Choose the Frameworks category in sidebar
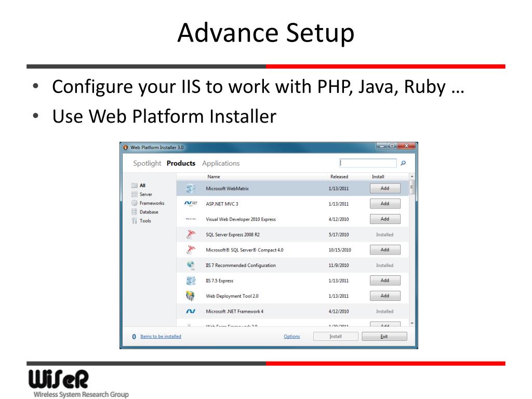The height and width of the screenshot is (399, 532). point(152,203)
